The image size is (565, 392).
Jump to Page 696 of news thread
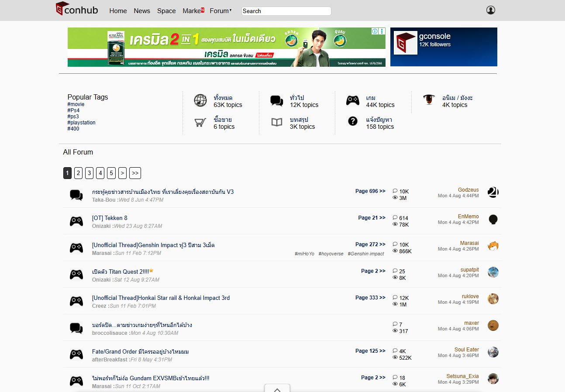(x=370, y=191)
